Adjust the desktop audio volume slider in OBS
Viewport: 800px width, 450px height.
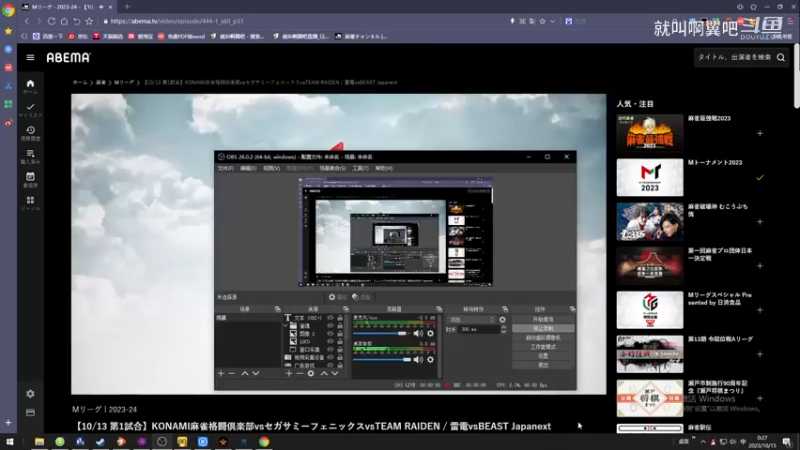point(382,359)
